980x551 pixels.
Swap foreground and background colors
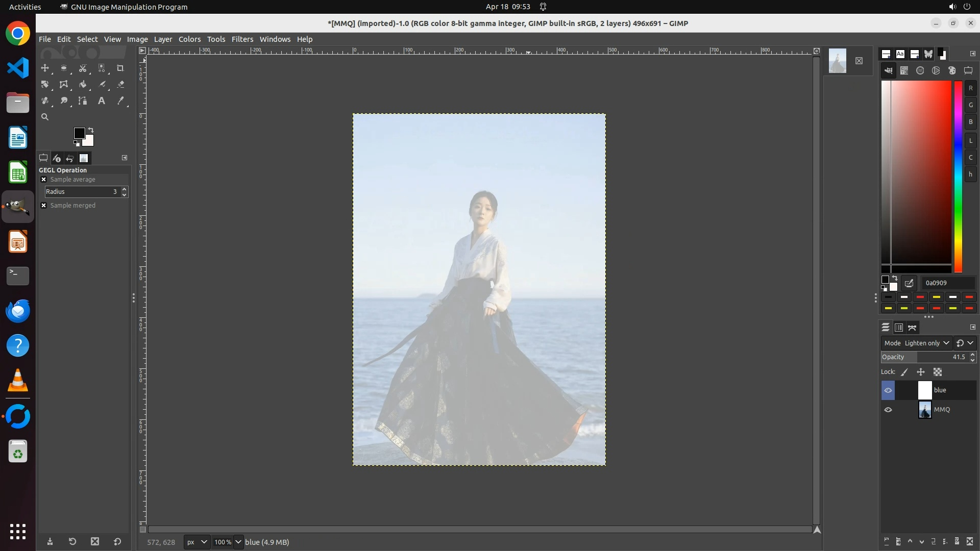pos(91,130)
